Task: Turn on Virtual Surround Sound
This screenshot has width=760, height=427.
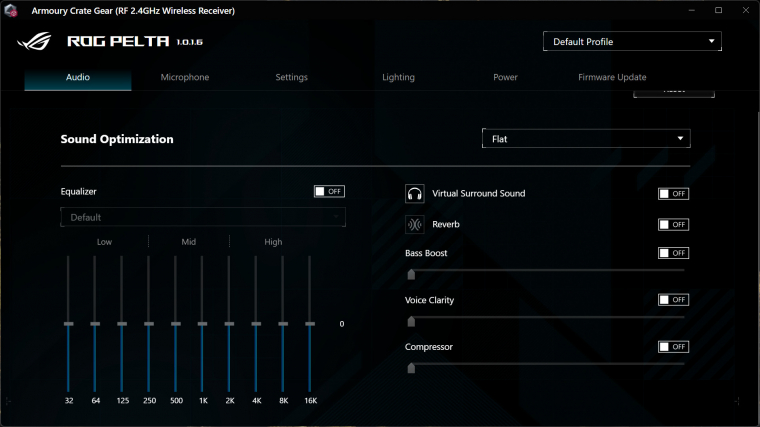Action: tap(673, 194)
